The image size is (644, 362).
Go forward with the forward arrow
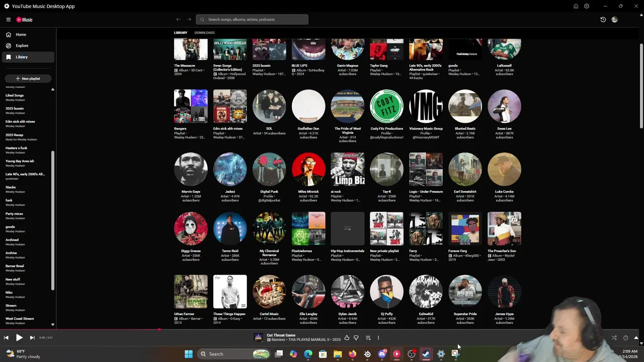[x=189, y=20]
